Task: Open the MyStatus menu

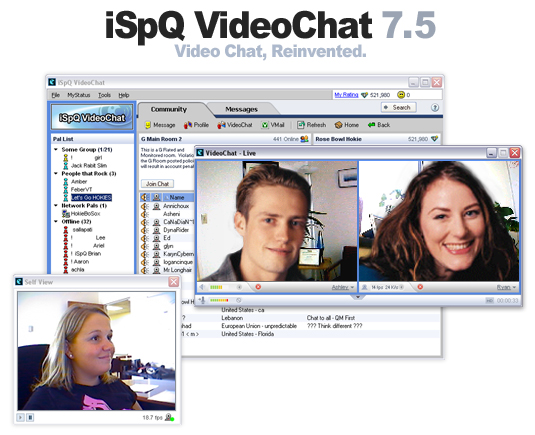Action: 78,95
